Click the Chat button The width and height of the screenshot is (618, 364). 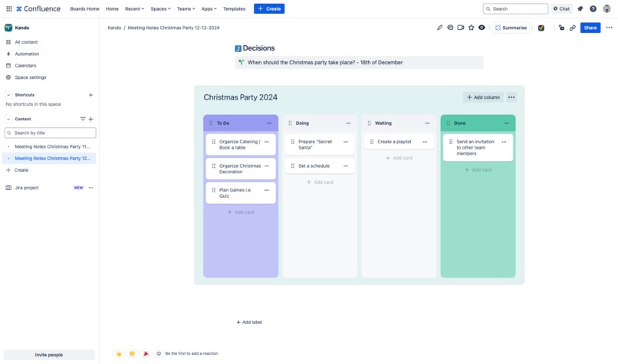[561, 8]
